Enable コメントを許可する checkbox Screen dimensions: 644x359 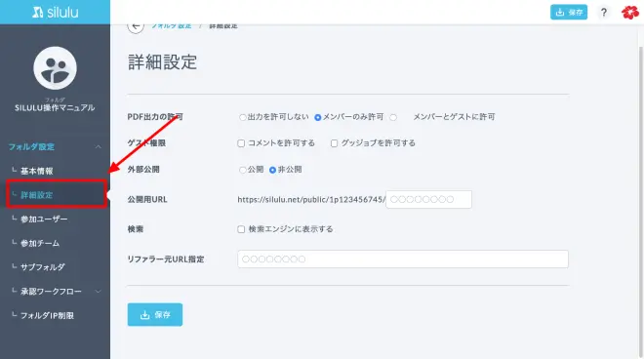(x=241, y=143)
